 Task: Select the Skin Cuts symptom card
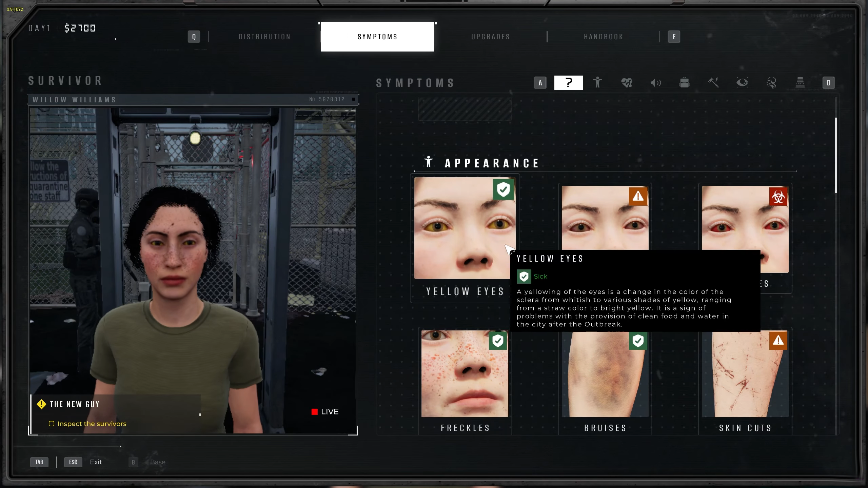click(x=745, y=380)
